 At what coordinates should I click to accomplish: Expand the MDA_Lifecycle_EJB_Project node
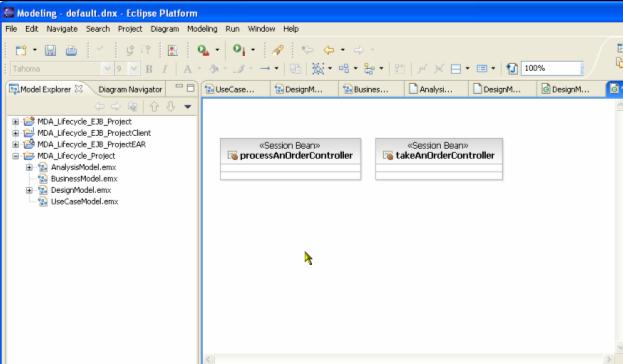point(15,122)
